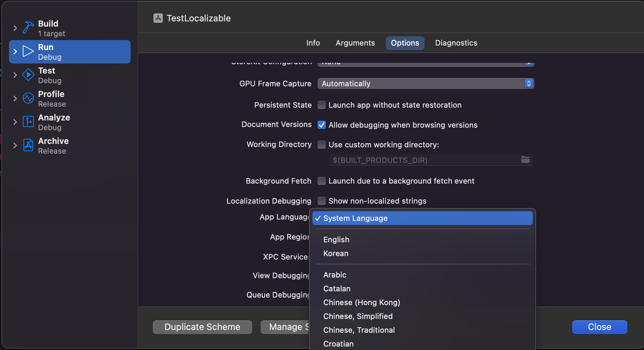
Task: Click the Archive icon in sidebar
Action: [28, 145]
